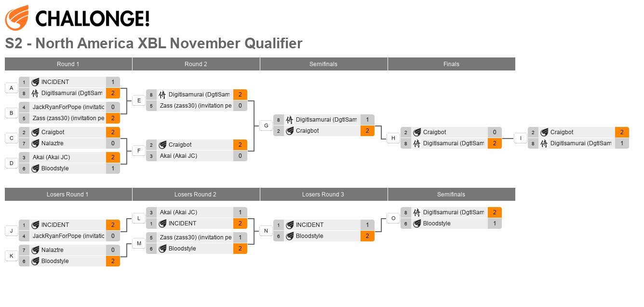The width and height of the screenshot is (644, 307).
Task: Click the Finals column header
Action: point(452,64)
